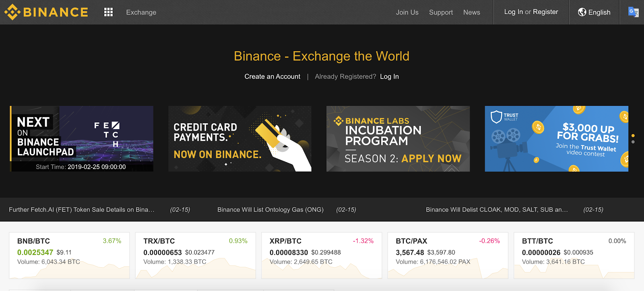The image size is (644, 291).
Task: Open the Exchange menu
Action: coord(141,12)
